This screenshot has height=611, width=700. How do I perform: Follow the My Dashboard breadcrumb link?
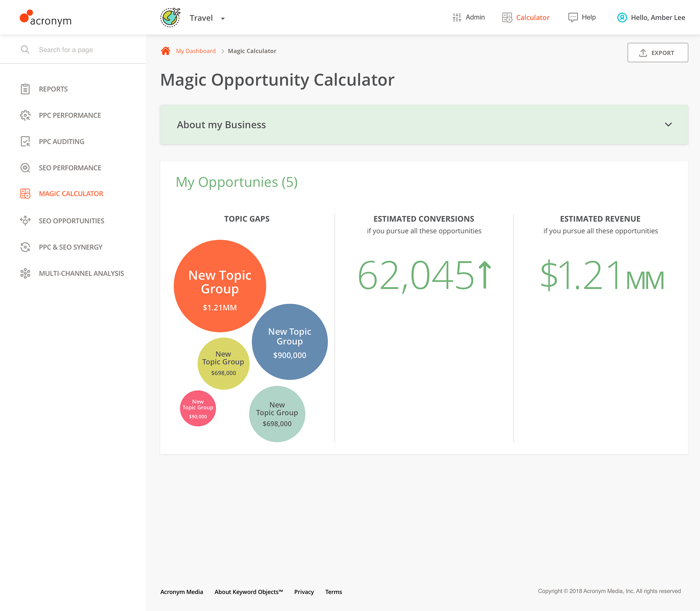[x=195, y=51]
